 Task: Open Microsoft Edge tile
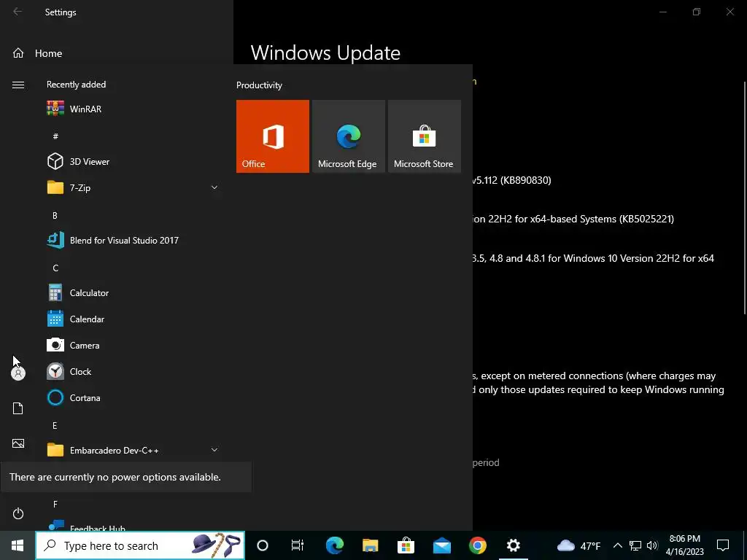[348, 136]
